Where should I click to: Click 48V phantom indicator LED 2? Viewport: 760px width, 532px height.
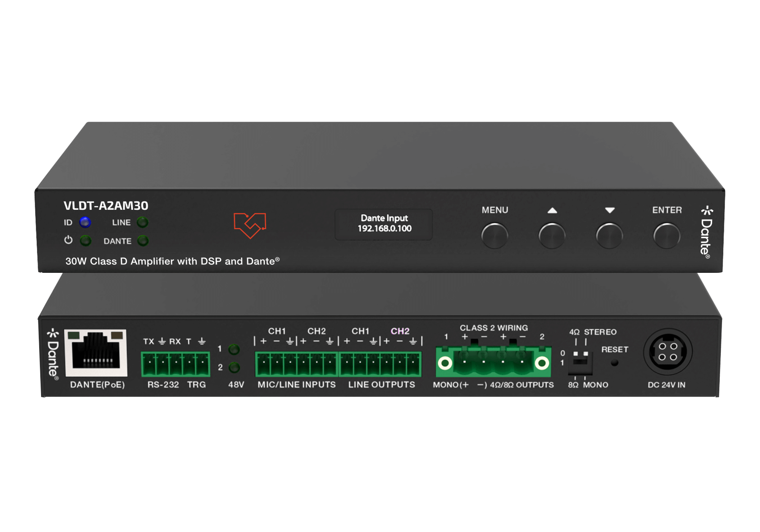tap(234, 367)
